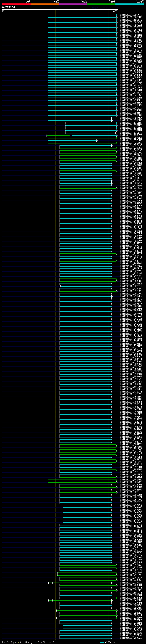Choose the UniRef100_P15193 label
146x644 pixels.
tap(131, 186)
